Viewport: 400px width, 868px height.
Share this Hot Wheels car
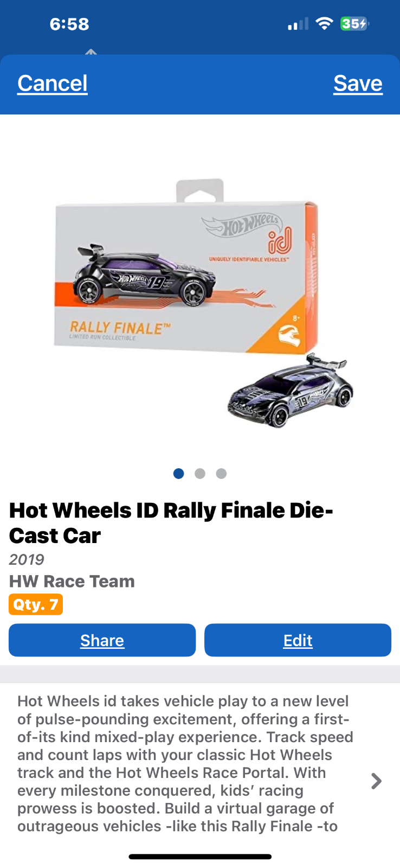pyautogui.click(x=102, y=640)
